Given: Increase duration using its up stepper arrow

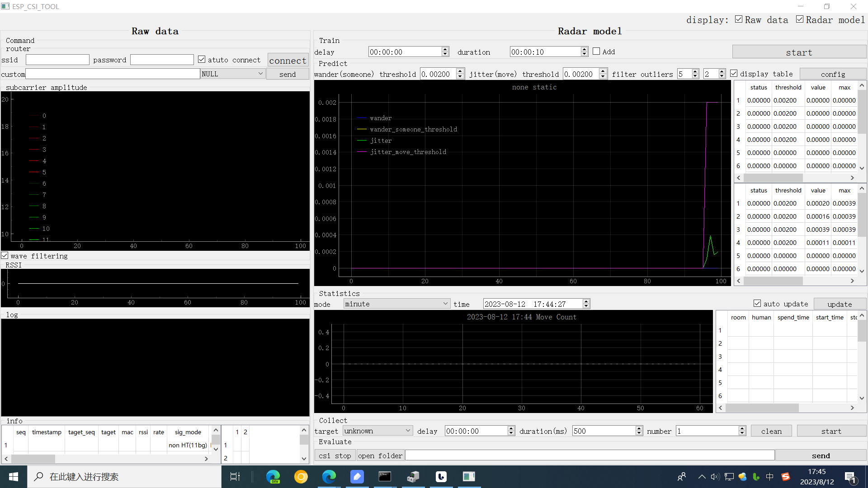Looking at the screenshot, I should tap(585, 49).
